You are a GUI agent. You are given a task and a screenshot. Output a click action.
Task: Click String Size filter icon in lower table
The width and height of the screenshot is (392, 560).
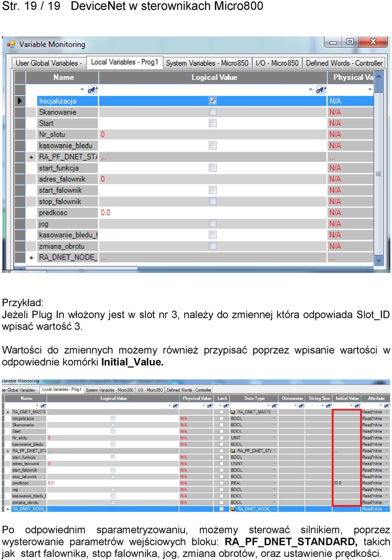(x=328, y=405)
